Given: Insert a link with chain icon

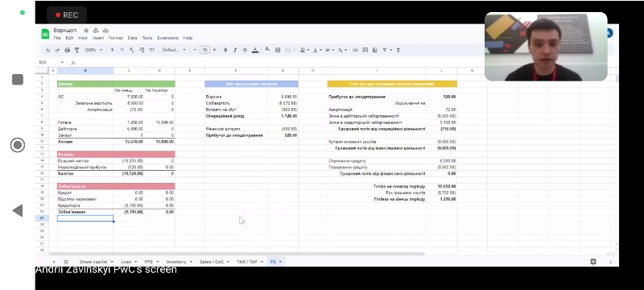Looking at the screenshot, I should click(x=355, y=50).
